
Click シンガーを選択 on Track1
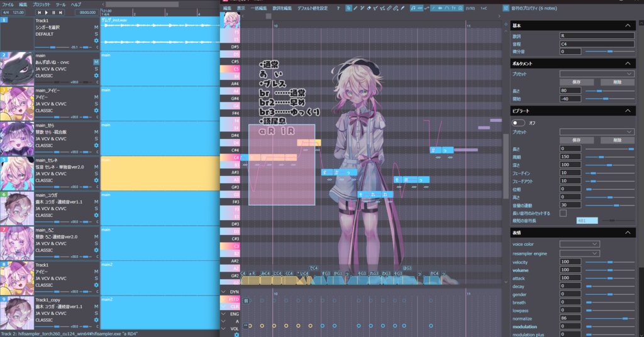point(47,27)
